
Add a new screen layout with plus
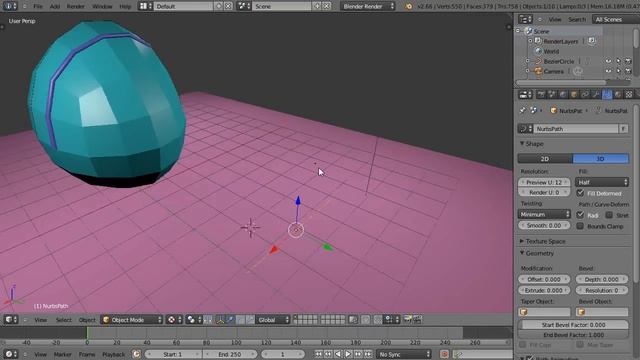[219, 6]
